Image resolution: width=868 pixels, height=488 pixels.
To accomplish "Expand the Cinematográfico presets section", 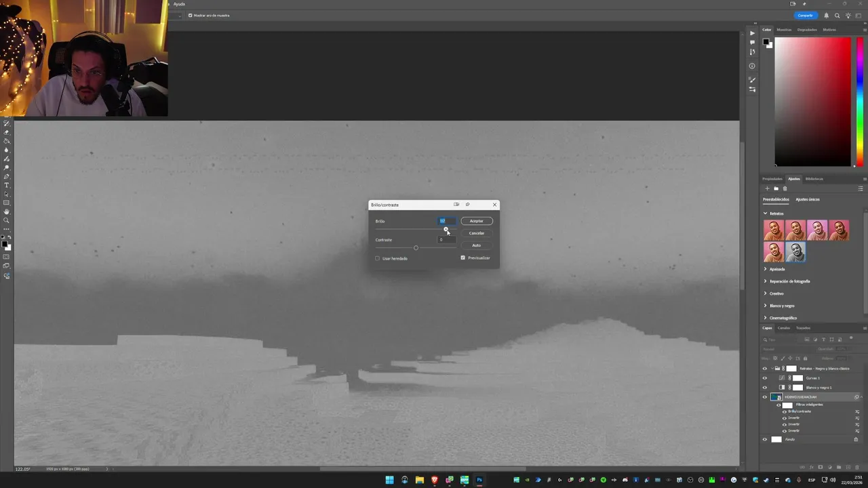I will [x=766, y=318].
